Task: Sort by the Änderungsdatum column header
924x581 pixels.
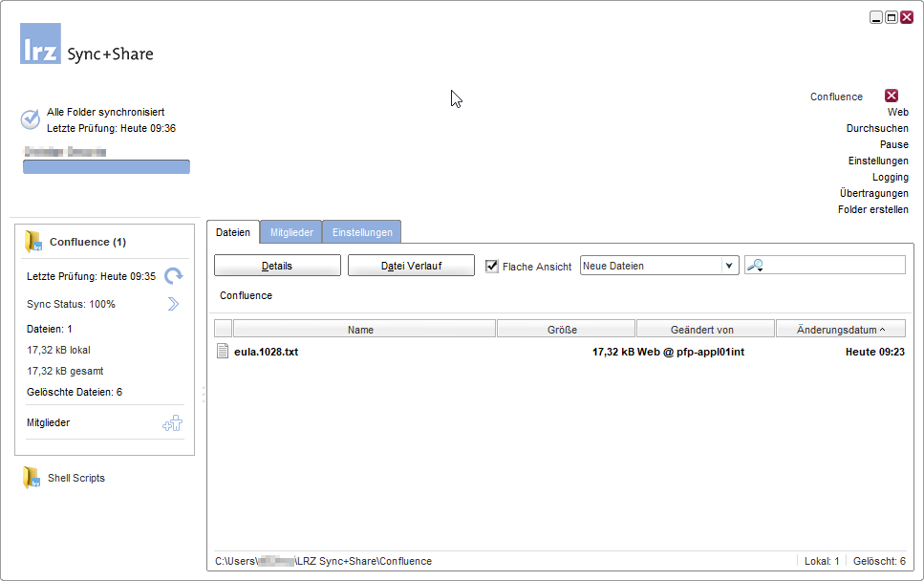Action: tap(840, 330)
